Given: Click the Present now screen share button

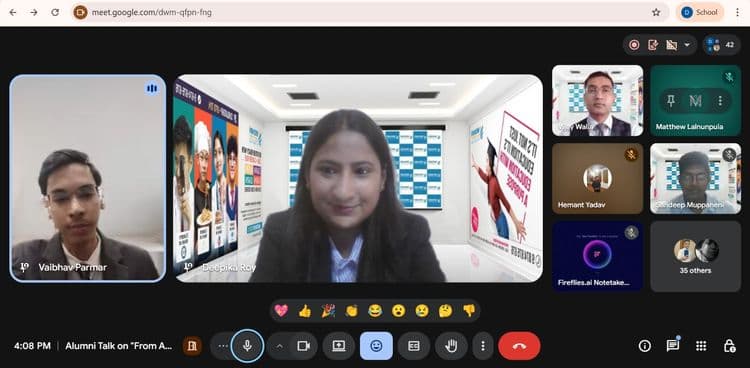Looking at the screenshot, I should 339,346.
